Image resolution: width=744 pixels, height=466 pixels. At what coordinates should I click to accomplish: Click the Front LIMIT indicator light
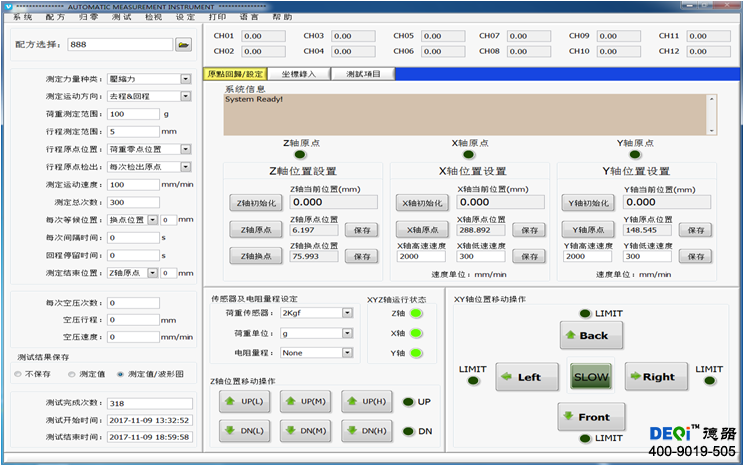(x=585, y=438)
